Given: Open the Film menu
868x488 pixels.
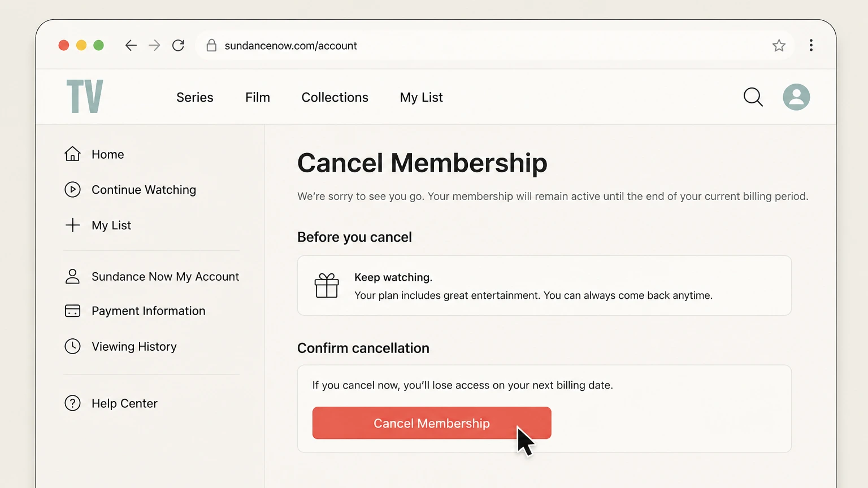Looking at the screenshot, I should [258, 97].
